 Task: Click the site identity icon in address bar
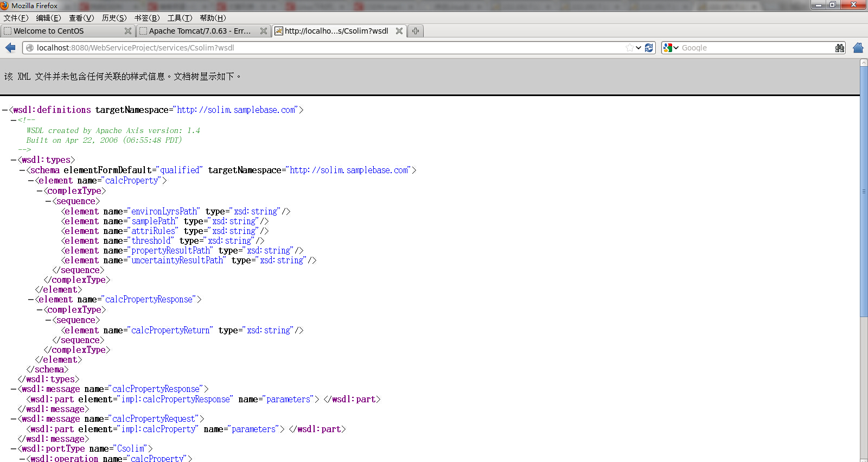pos(30,48)
